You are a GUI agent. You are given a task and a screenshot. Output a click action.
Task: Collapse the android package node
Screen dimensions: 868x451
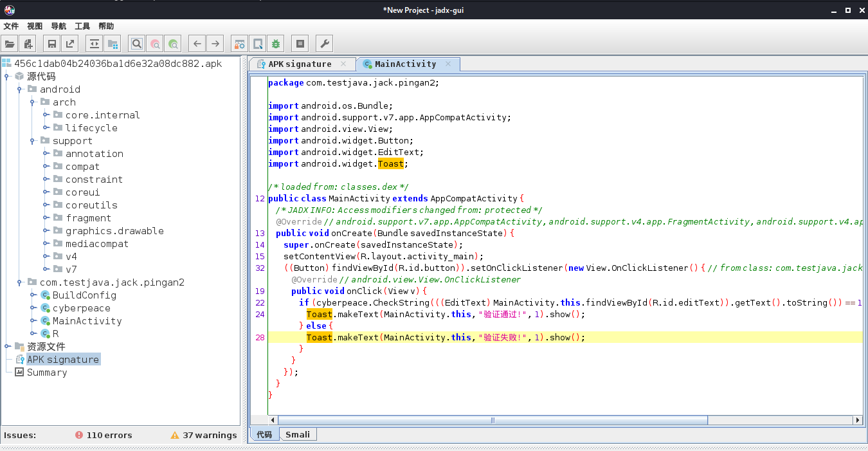[20, 89]
